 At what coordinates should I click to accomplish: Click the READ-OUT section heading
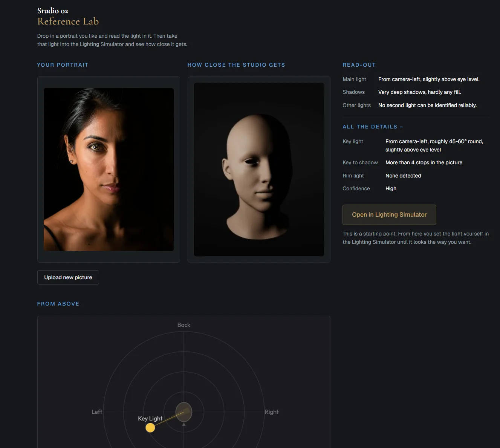click(x=359, y=65)
